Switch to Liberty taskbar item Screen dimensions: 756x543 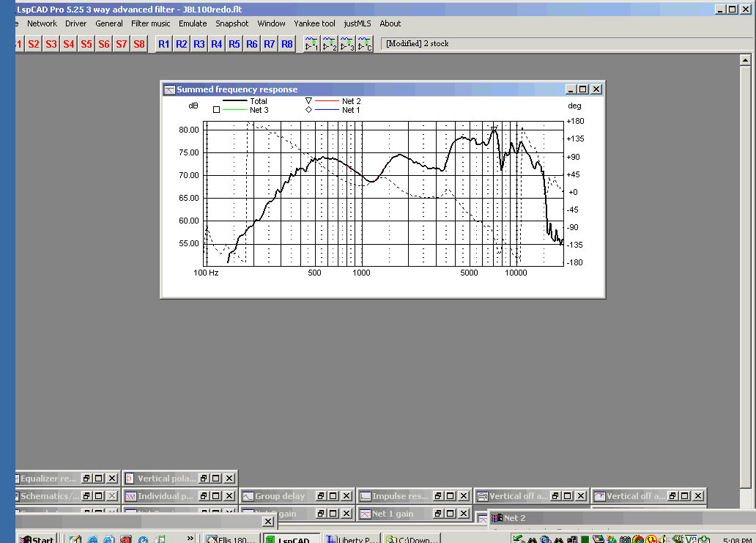pyautogui.click(x=352, y=539)
